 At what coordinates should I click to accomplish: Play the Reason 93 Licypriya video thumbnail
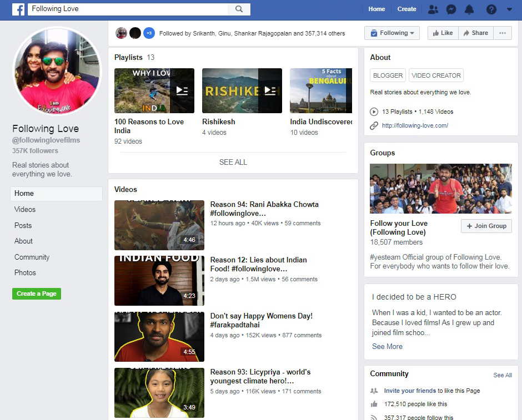pyautogui.click(x=159, y=393)
